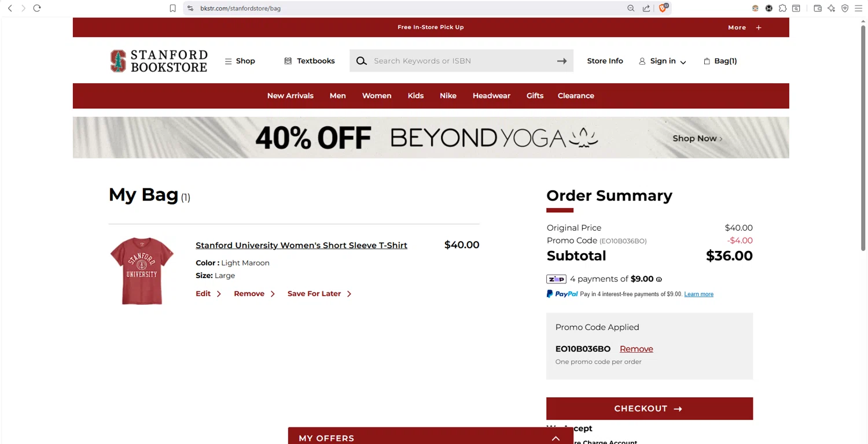Click the page vertical scrollbar
Image resolution: width=868 pixels, height=444 pixels.
coord(862,139)
